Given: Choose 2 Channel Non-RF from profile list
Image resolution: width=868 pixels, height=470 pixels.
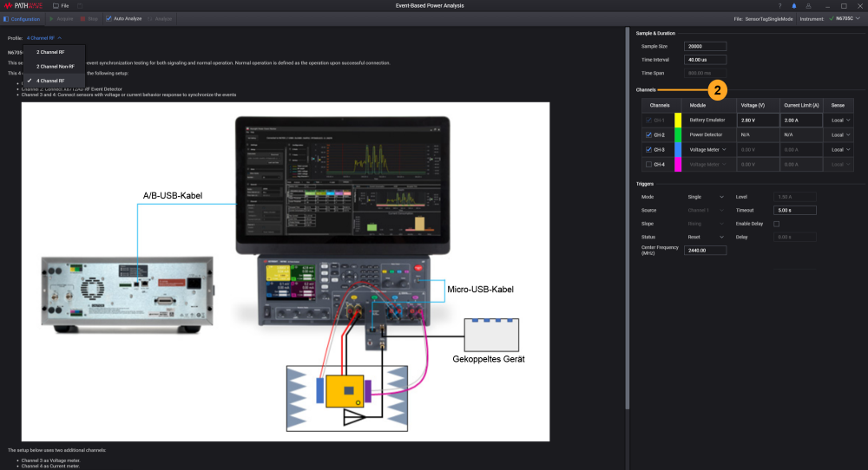Looking at the screenshot, I should tap(55, 66).
